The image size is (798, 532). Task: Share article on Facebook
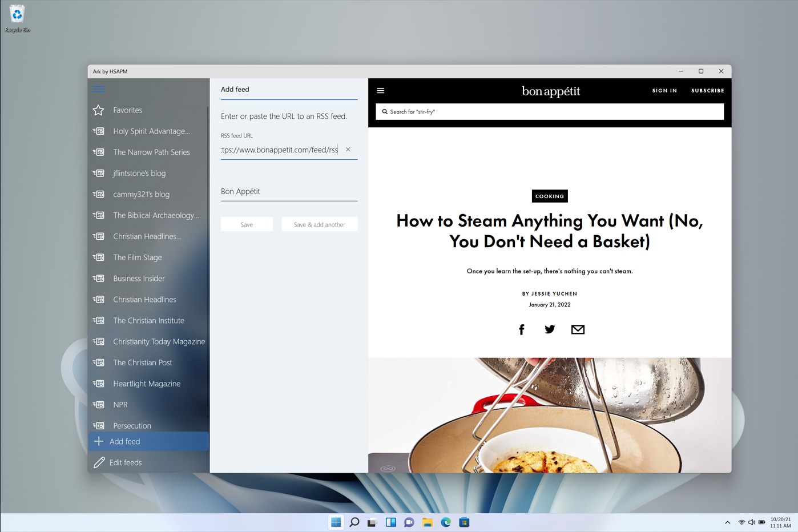coord(521,329)
